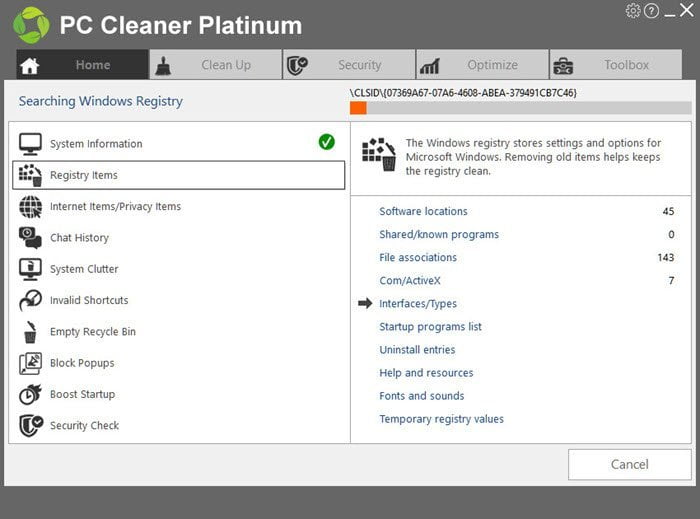Click the File associations count 143
The height and width of the screenshot is (519, 700).
[666, 257]
